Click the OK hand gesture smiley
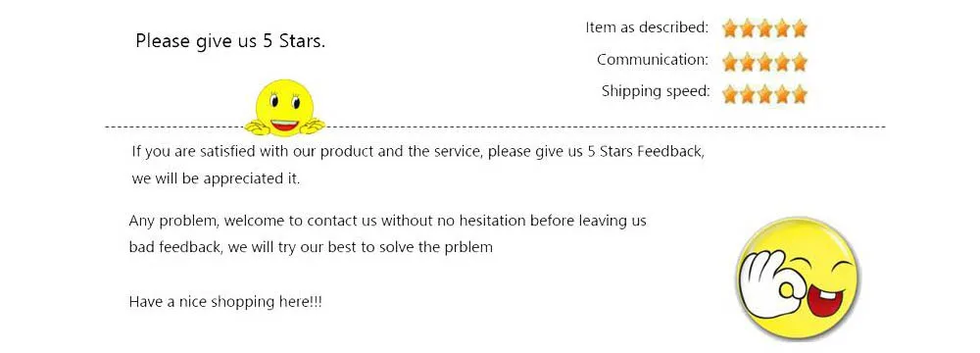The width and height of the screenshot is (980, 353). (798, 277)
